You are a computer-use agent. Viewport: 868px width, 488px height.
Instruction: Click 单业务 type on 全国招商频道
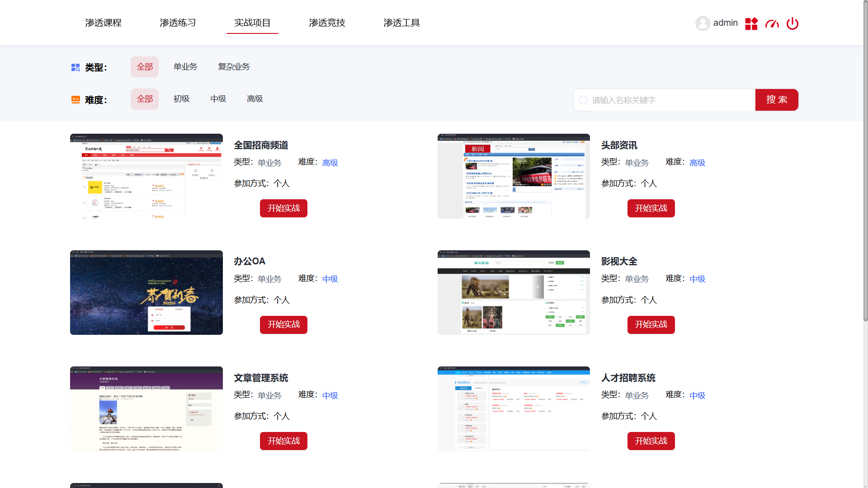click(x=269, y=163)
